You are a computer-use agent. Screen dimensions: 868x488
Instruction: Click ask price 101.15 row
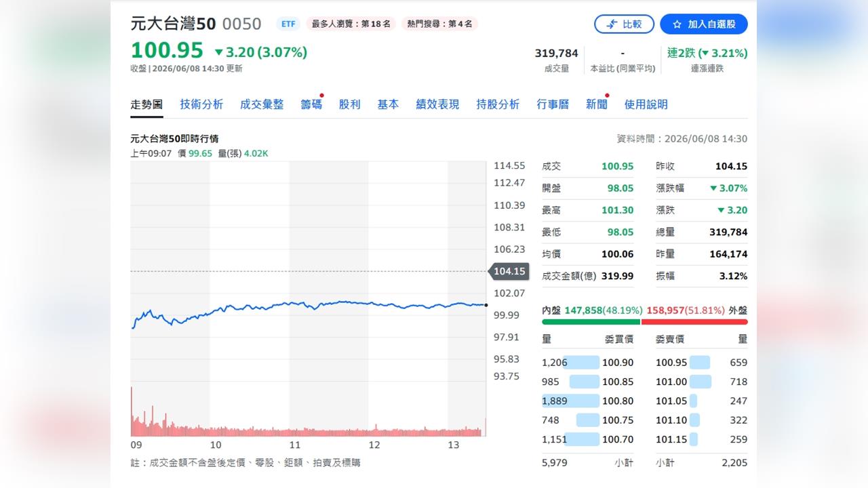(702, 439)
